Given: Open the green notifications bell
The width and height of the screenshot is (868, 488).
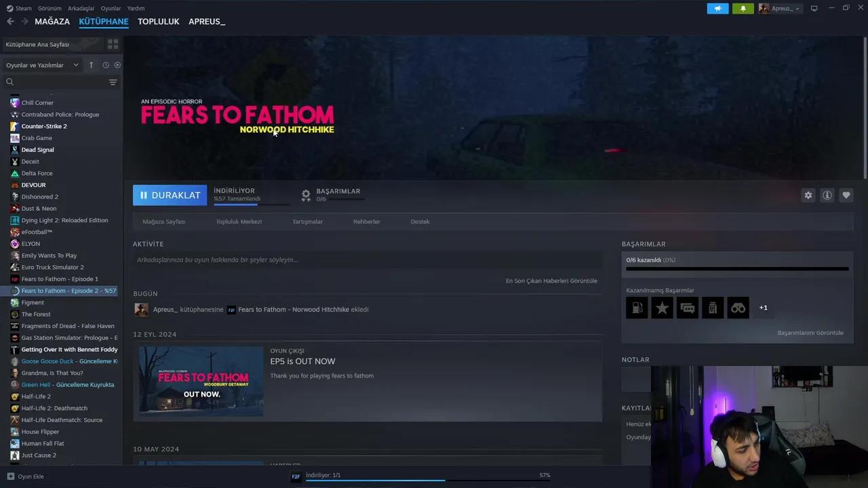Looking at the screenshot, I should pyautogui.click(x=743, y=8).
